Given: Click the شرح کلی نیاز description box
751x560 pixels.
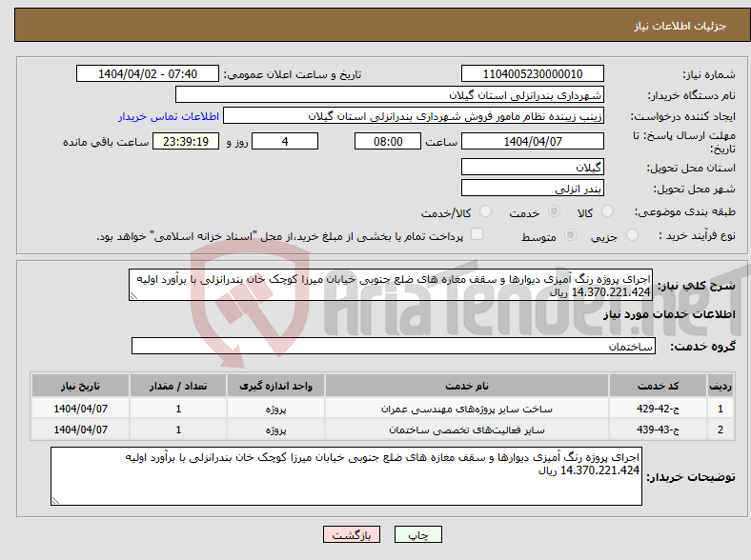Looking at the screenshot, I should (x=391, y=285).
